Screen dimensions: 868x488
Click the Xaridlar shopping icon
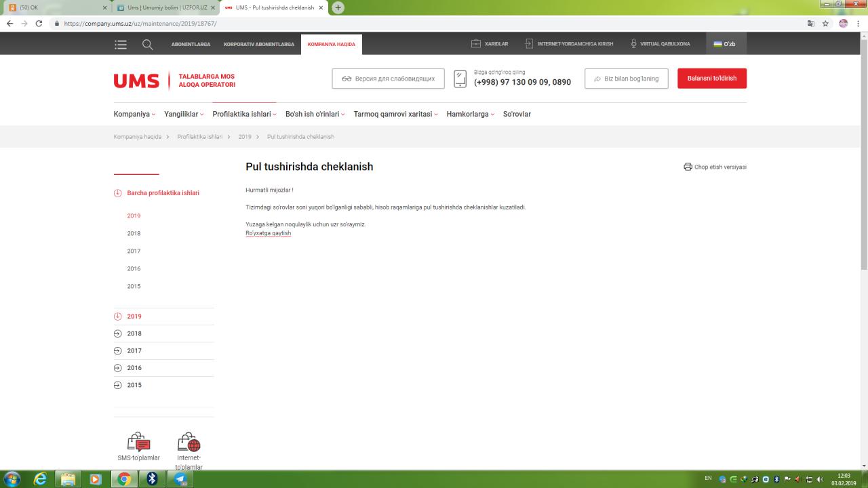(x=476, y=44)
